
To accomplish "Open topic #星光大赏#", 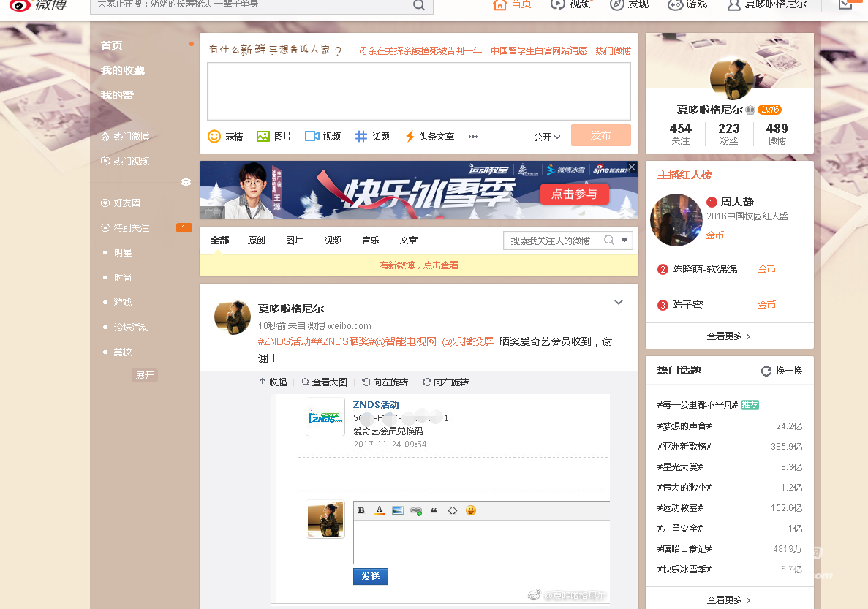I will (x=680, y=466).
